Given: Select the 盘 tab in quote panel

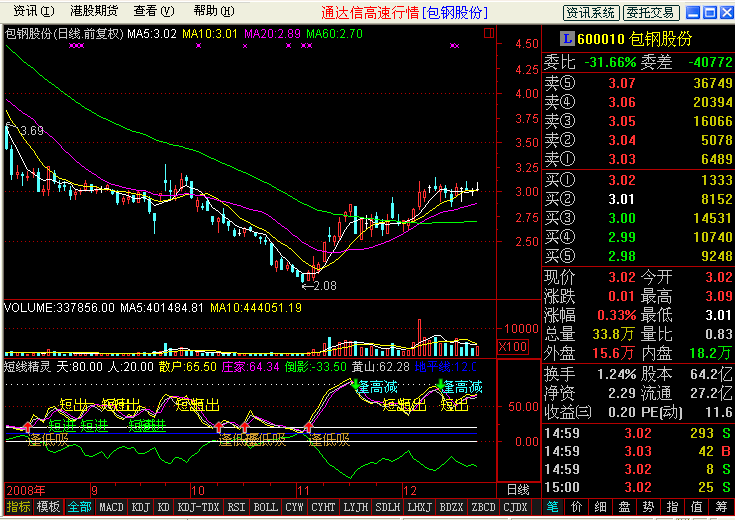Looking at the screenshot, I should pos(624,507).
